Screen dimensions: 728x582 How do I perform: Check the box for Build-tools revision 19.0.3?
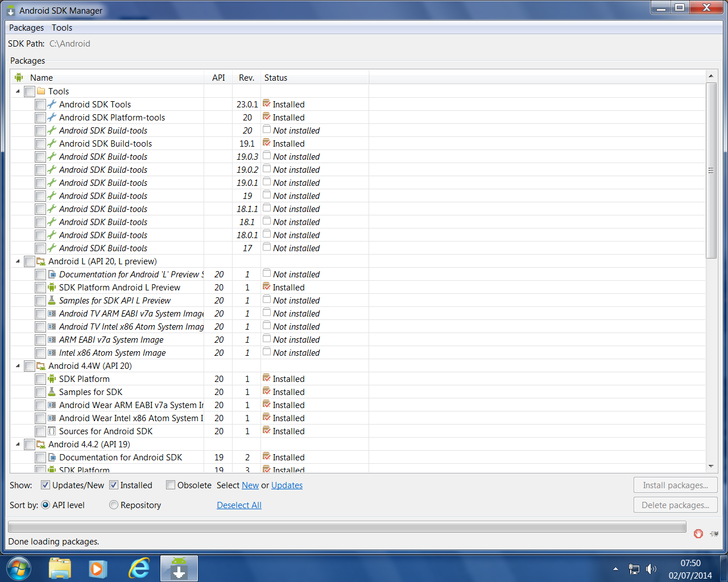[x=40, y=157]
